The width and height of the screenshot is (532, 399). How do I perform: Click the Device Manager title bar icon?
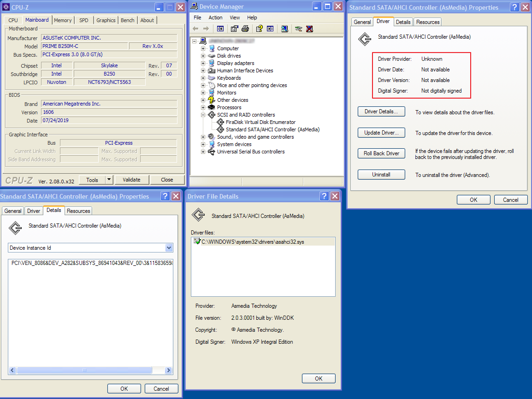(x=194, y=6)
